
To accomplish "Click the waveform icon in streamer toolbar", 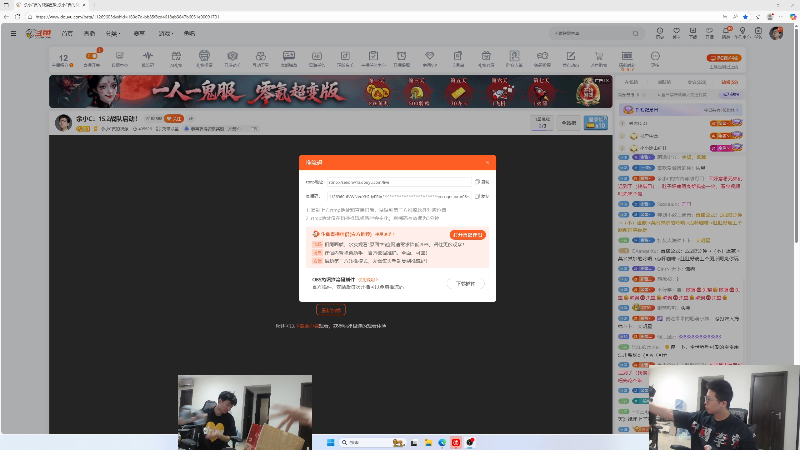I will pos(147,56).
